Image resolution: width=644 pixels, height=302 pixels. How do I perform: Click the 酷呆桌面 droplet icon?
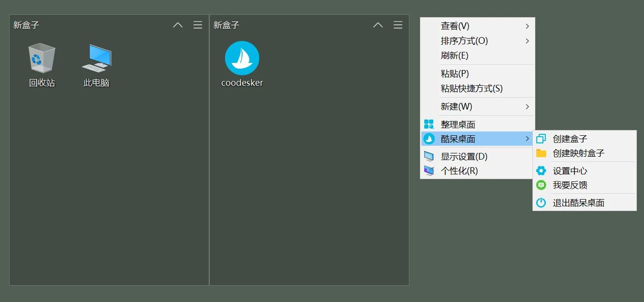[429, 139]
